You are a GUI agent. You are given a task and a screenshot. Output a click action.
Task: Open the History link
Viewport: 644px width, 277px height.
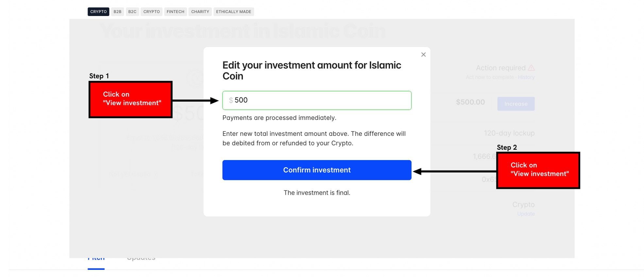coord(526,77)
